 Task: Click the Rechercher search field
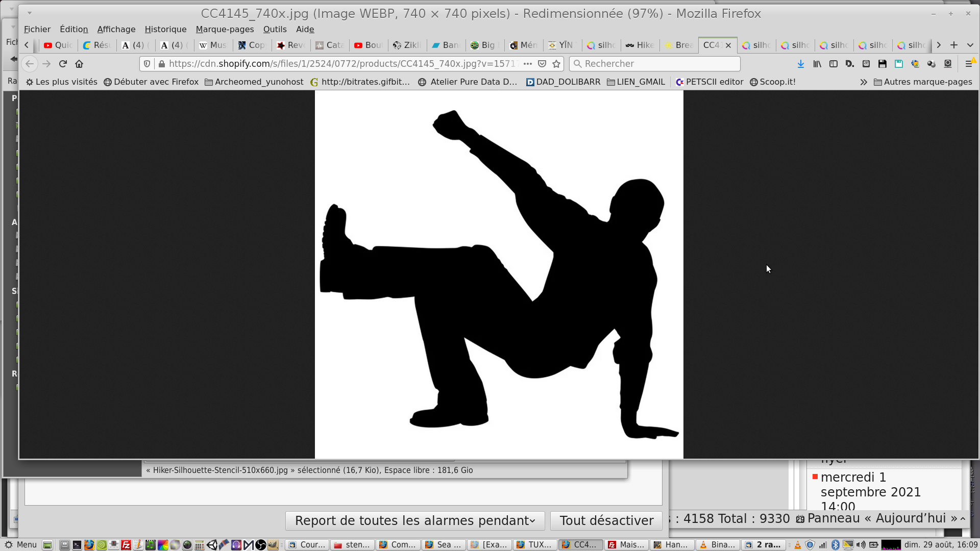[x=655, y=64]
